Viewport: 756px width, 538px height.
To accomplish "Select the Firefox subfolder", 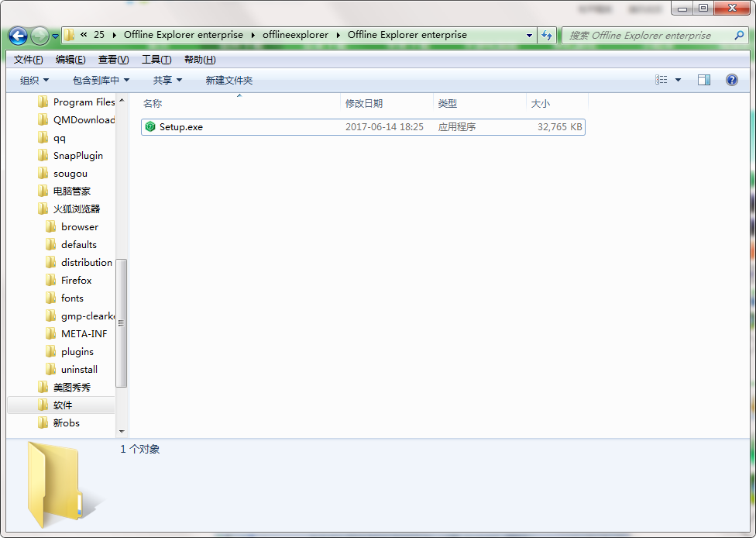I will point(68,281).
